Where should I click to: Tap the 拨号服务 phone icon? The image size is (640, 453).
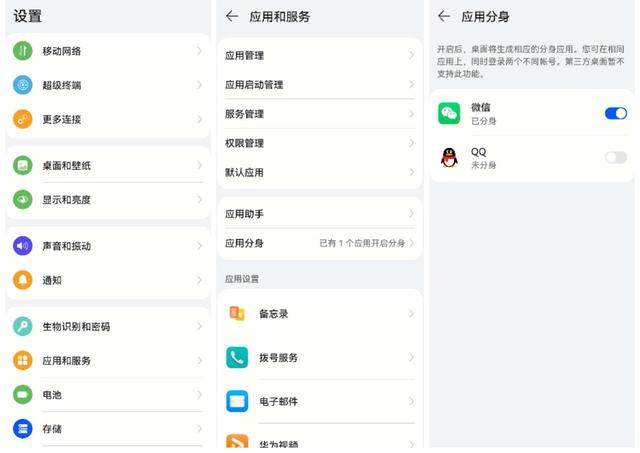point(237,357)
